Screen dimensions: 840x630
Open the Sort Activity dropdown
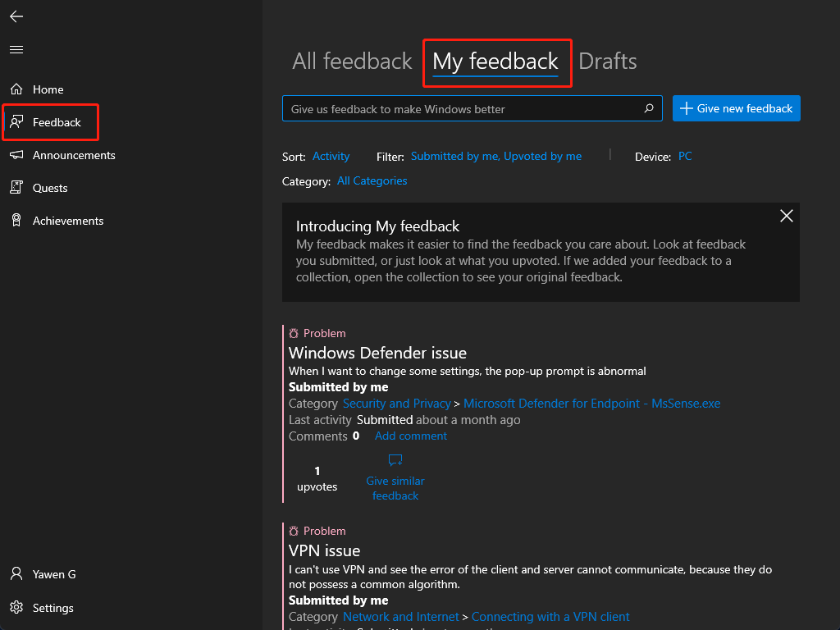pyautogui.click(x=331, y=156)
